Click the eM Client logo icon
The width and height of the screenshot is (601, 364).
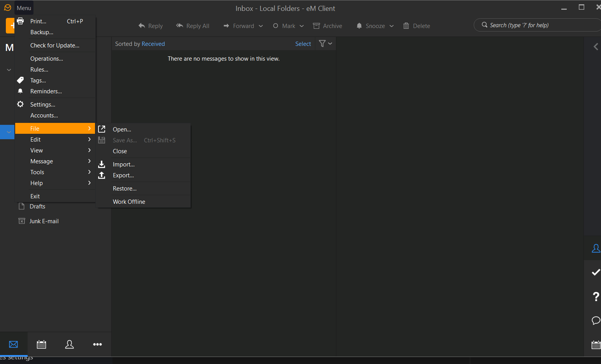7,7
